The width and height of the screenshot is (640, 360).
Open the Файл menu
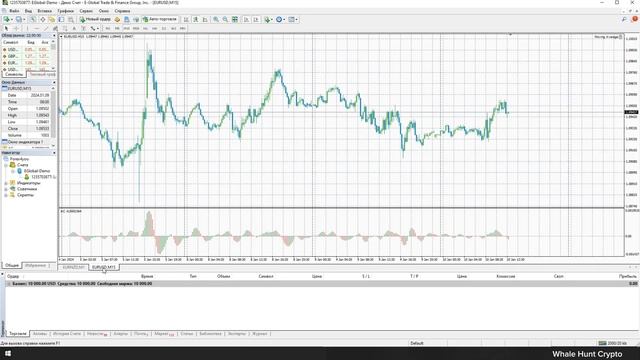[x=14, y=11]
